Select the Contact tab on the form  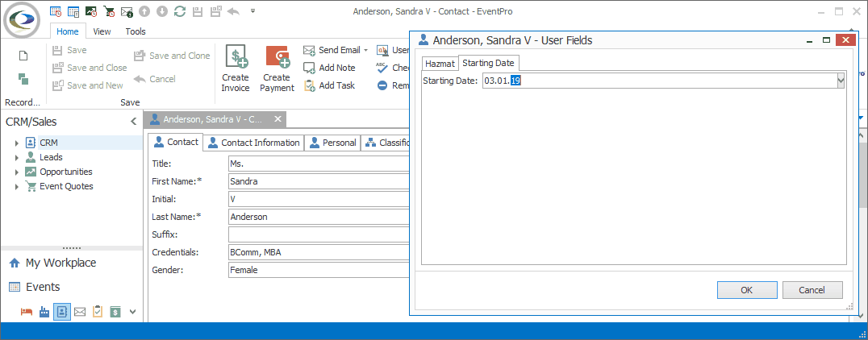177,142
